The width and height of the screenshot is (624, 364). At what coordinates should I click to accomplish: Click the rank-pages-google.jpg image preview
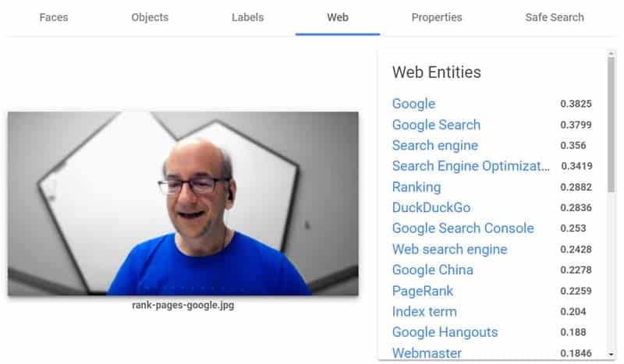tap(183, 203)
